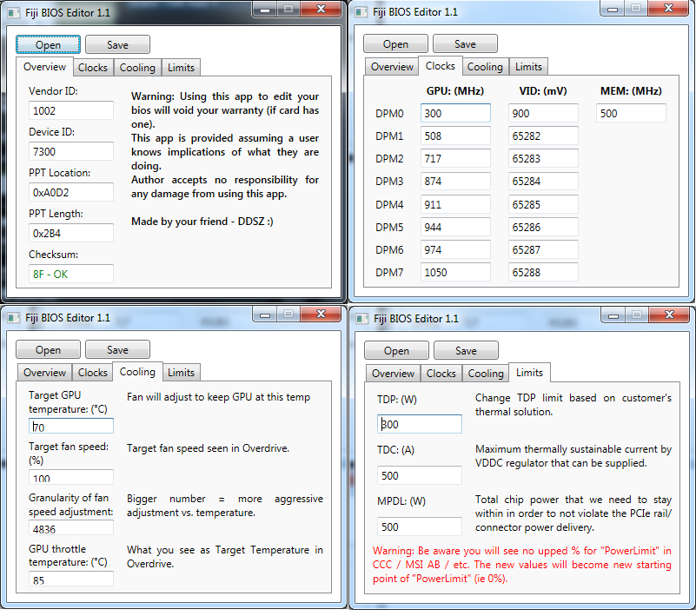Switch to Limits tab in Overview window
Screen dimensions: 696x616
tap(181, 68)
